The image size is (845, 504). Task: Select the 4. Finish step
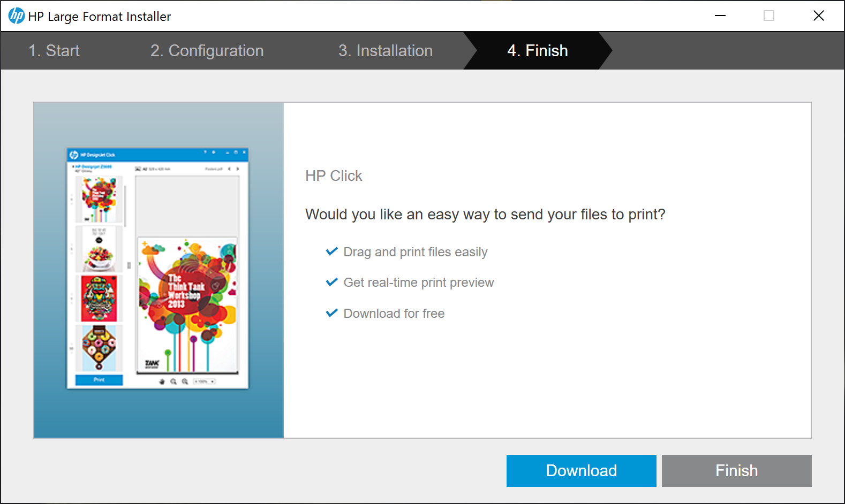coord(538,51)
